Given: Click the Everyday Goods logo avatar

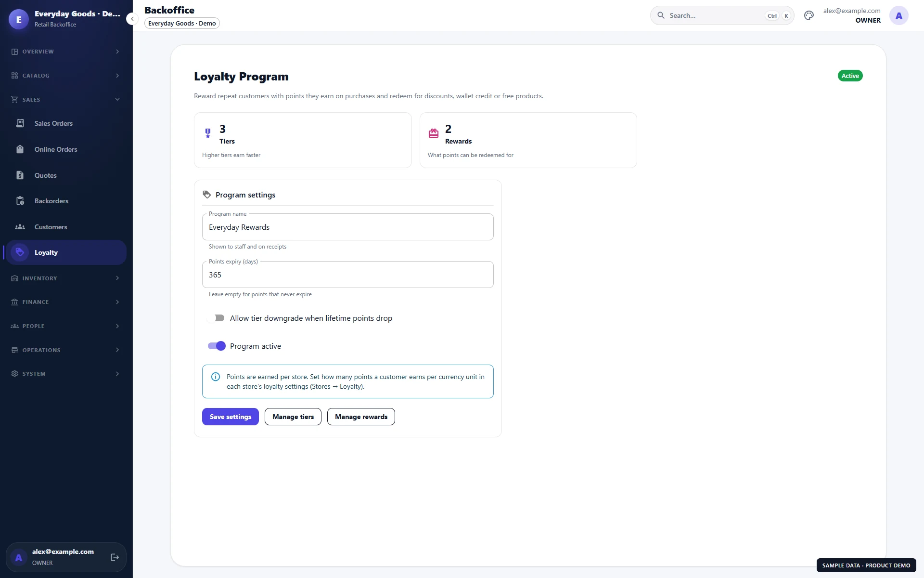Looking at the screenshot, I should point(19,19).
